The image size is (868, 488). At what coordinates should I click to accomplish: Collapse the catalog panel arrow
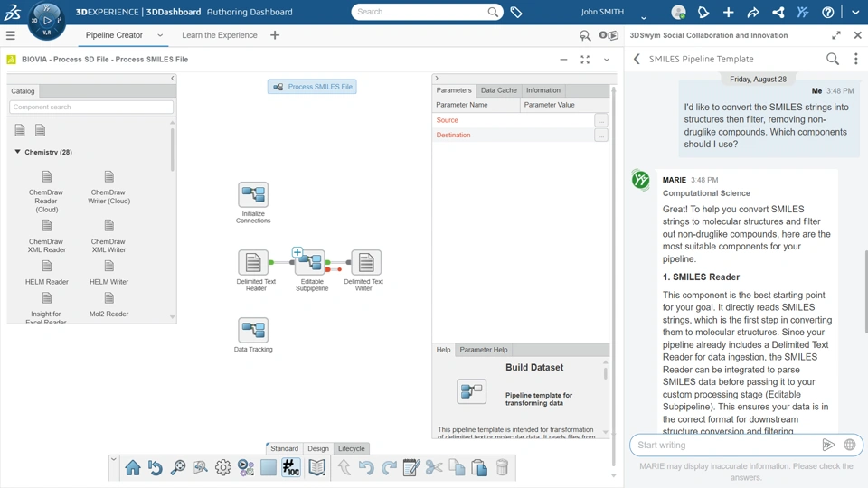click(173, 78)
